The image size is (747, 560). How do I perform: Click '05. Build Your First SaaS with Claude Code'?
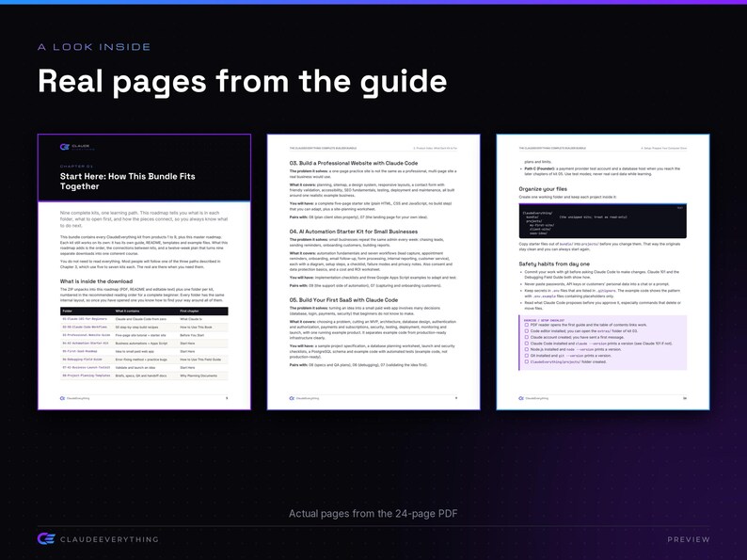(x=343, y=300)
